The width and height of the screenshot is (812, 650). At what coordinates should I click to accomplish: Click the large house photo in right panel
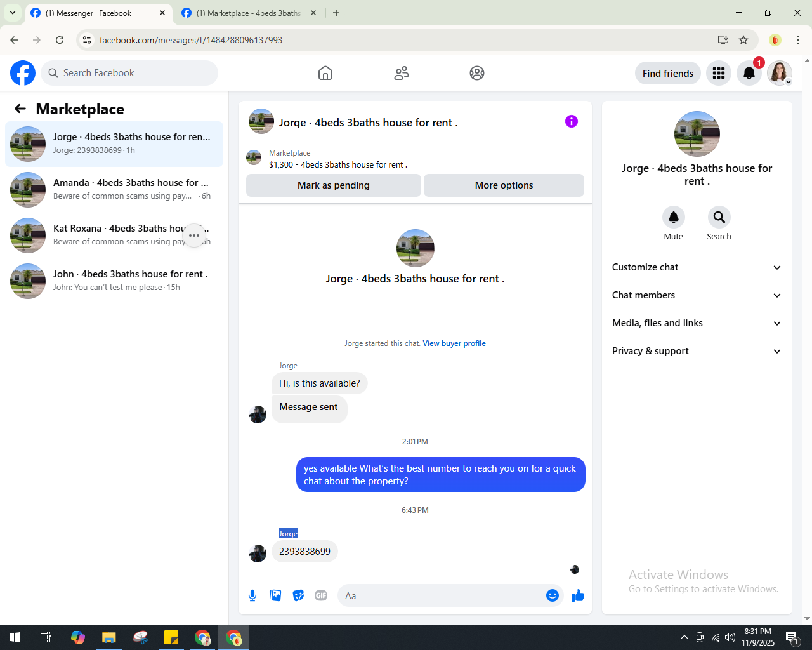pyautogui.click(x=697, y=134)
